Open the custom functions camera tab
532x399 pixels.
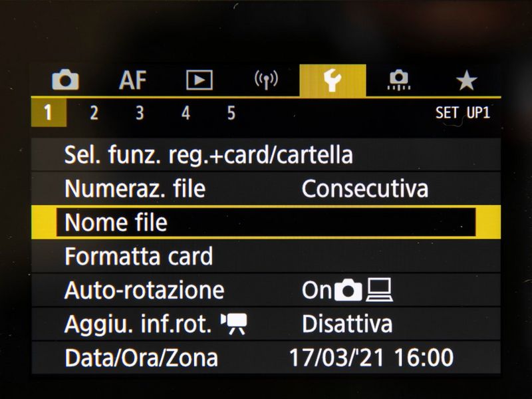coord(399,80)
